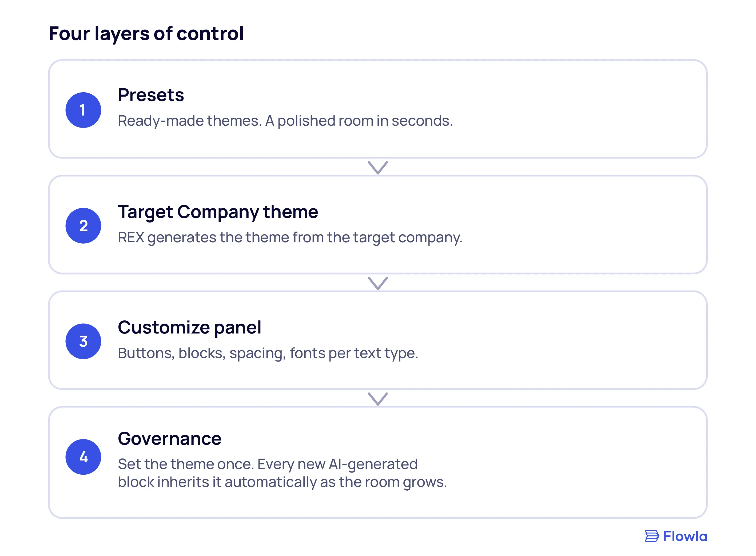Click the number 3 circle badge

83,341
